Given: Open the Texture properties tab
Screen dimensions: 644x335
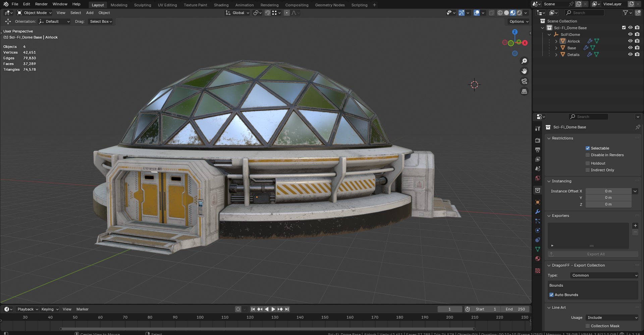Looking at the screenshot, I should click(538, 271).
